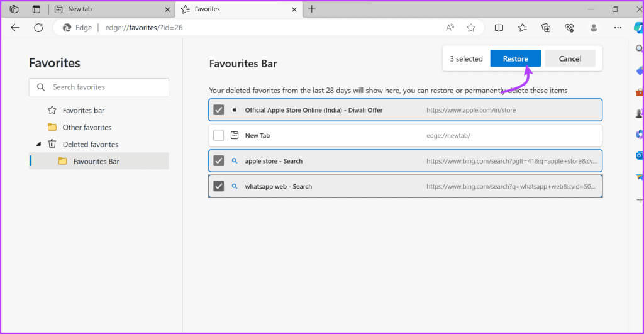Open Favorites bar in sidebar
Viewport: 644px width, 334px height.
(x=84, y=111)
